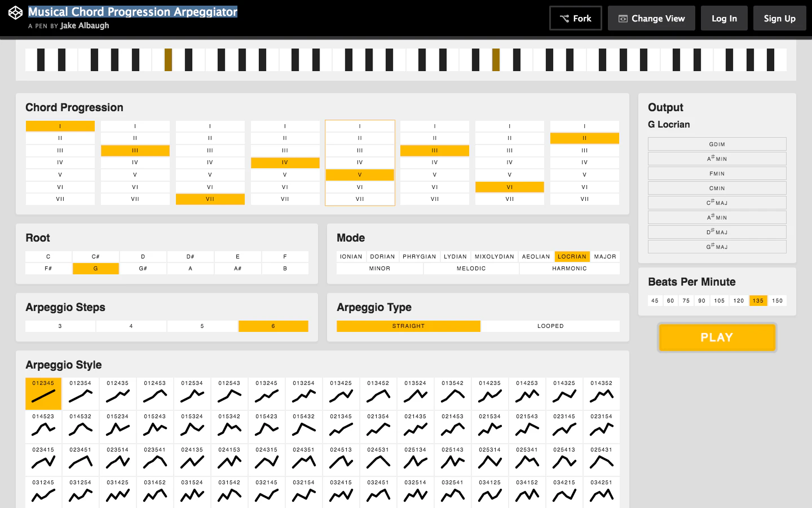Screen dimensions: 812x508
Task: Choose the 032154 arpeggio pattern
Action: click(x=304, y=493)
